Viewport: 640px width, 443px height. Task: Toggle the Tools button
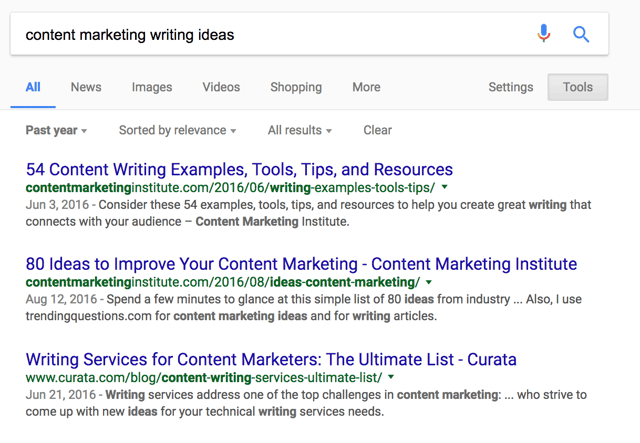577,87
